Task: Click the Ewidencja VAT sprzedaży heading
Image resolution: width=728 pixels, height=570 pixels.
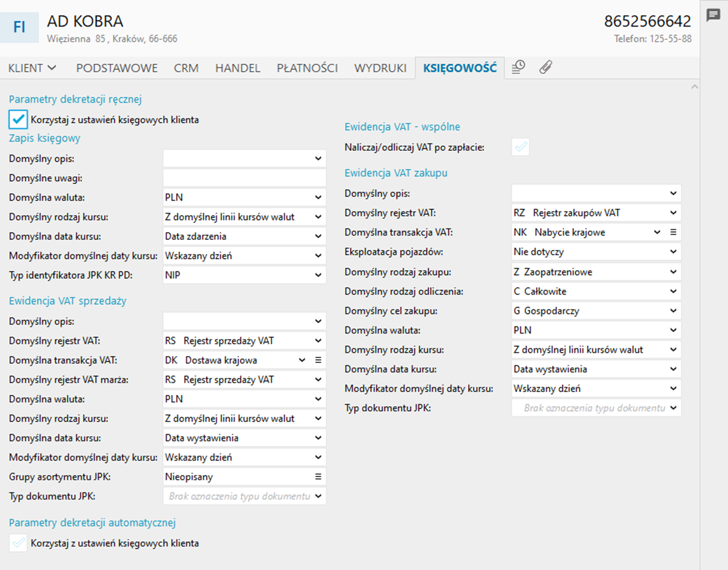Action: 67,301
